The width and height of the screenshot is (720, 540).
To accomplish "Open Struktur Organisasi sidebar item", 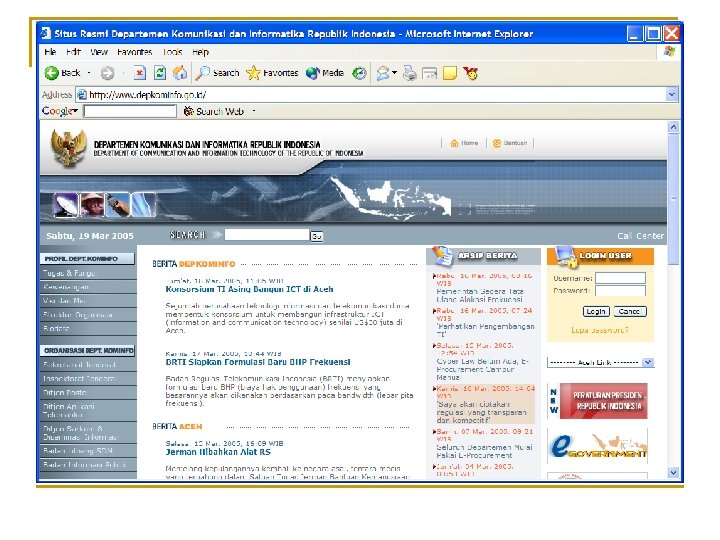I will (x=88, y=315).
